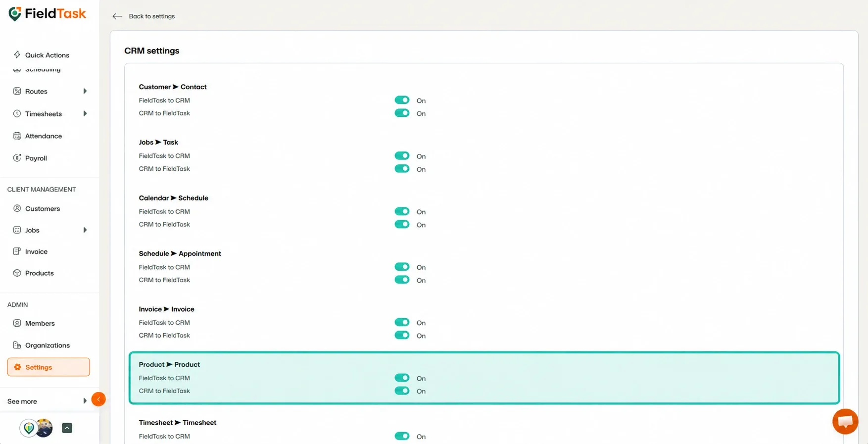This screenshot has height=444, width=868.
Task: Click the Jobs sidebar icon
Action: (17, 230)
